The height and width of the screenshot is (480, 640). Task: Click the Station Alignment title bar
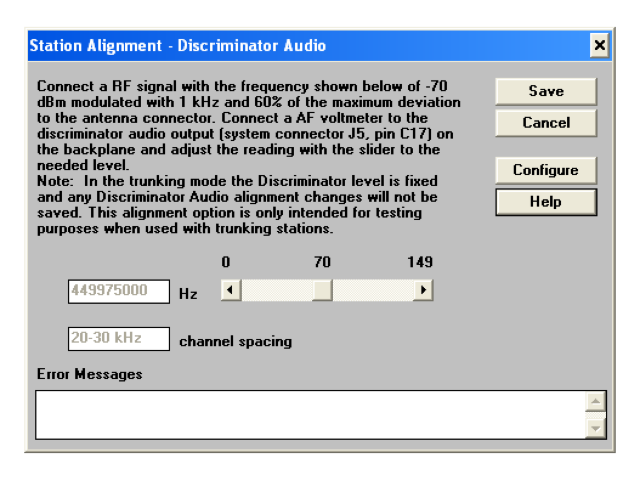tap(300, 46)
